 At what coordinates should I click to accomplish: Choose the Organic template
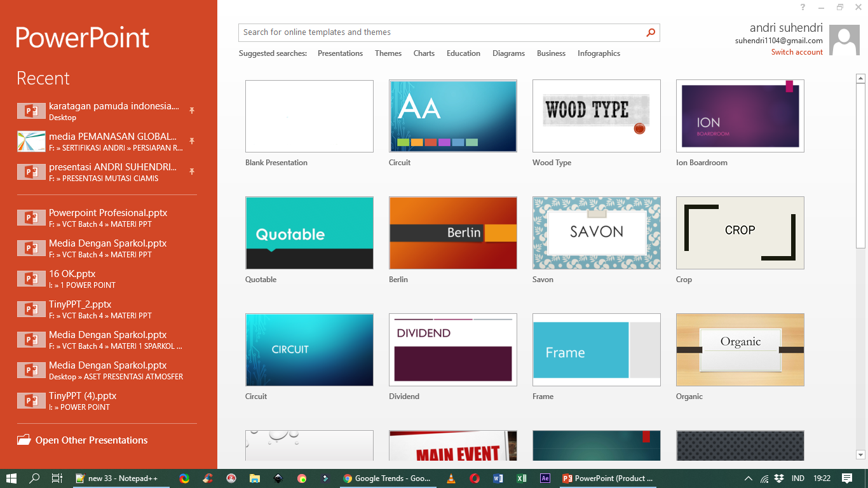point(740,350)
